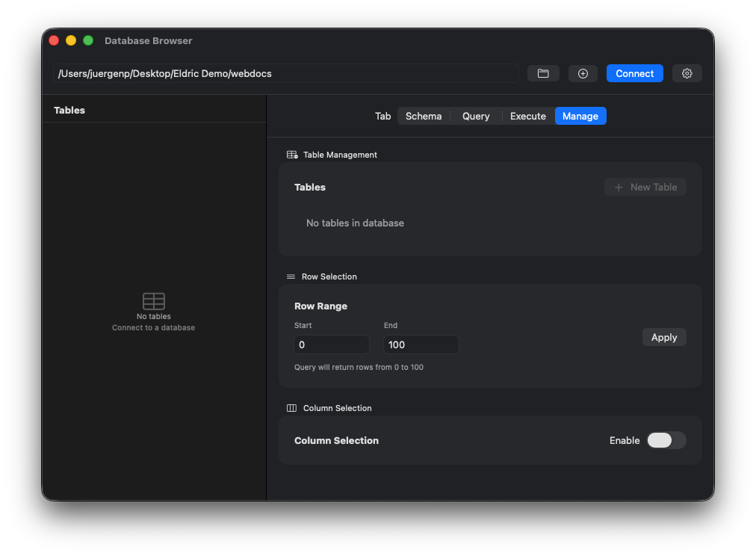
Task: Click the Row Selection hamburger icon
Action: click(x=291, y=277)
